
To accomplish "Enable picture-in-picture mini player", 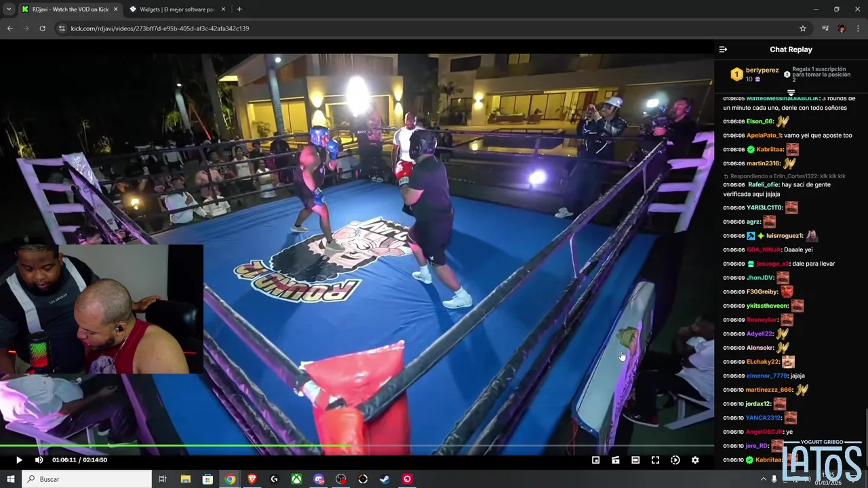I will (x=595, y=460).
